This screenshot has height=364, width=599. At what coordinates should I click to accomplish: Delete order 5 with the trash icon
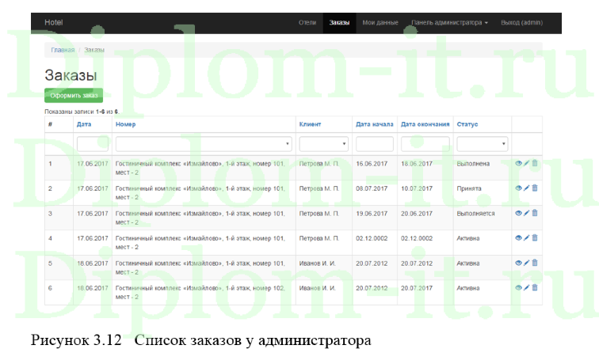click(535, 263)
